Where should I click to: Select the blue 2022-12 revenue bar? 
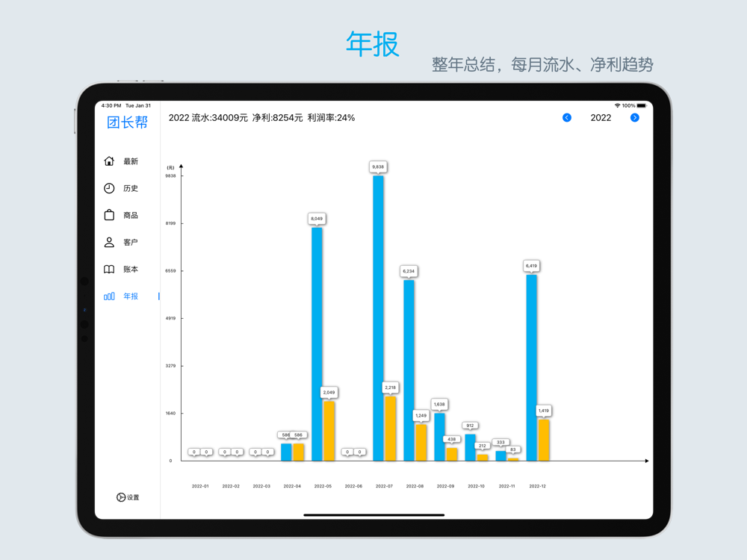pyautogui.click(x=532, y=367)
